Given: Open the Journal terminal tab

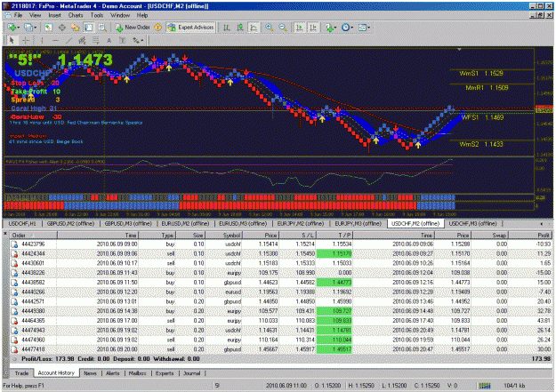Looking at the screenshot, I should point(192,373).
